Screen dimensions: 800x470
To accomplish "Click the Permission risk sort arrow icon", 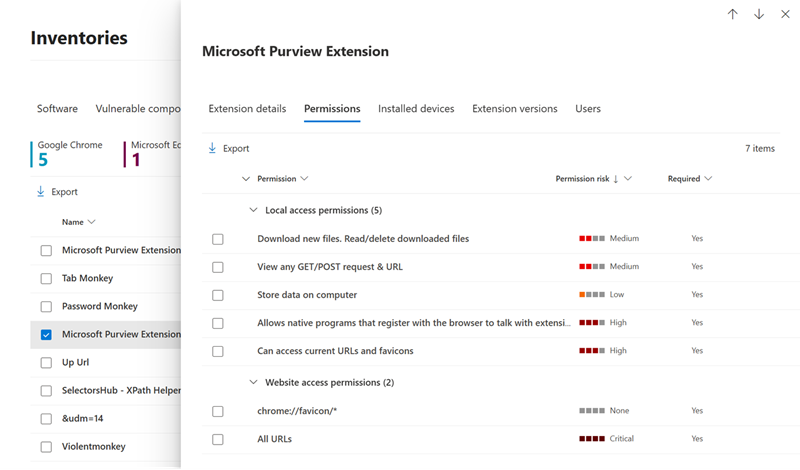I will [616, 179].
